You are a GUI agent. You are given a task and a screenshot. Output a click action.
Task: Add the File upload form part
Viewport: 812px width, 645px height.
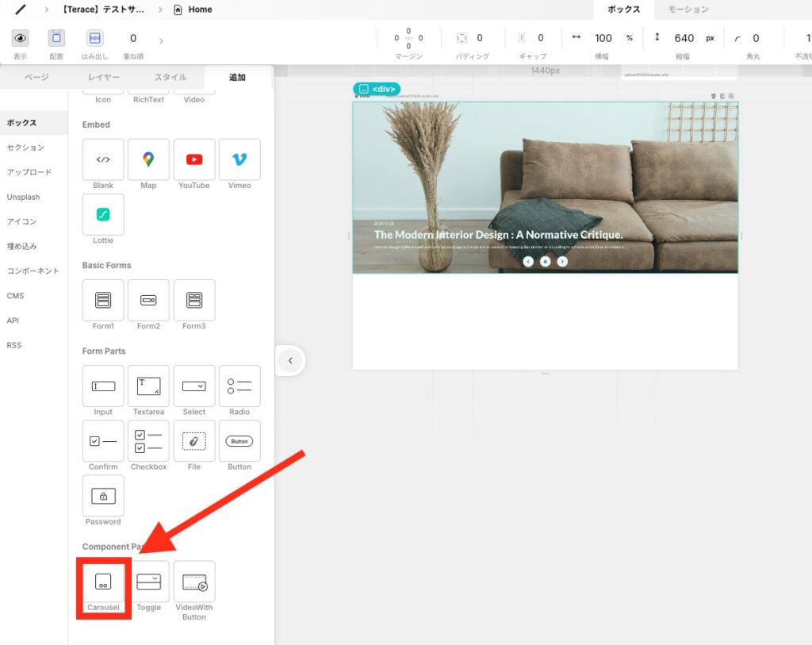pos(194,441)
